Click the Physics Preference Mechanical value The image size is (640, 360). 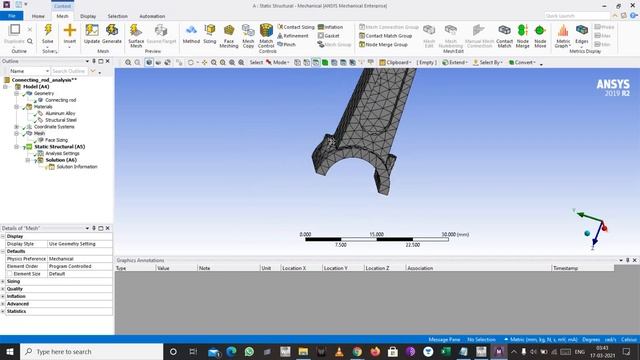pos(80,259)
